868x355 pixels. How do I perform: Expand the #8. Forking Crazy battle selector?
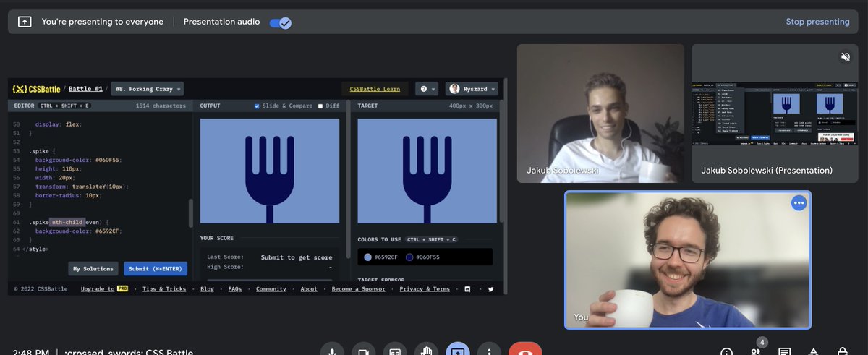(x=148, y=89)
